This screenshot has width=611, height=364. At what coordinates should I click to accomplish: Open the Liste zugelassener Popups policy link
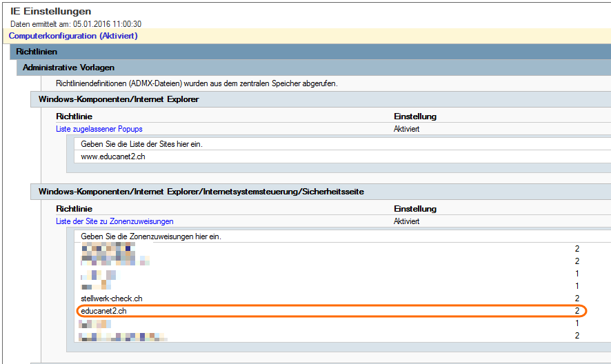99,129
